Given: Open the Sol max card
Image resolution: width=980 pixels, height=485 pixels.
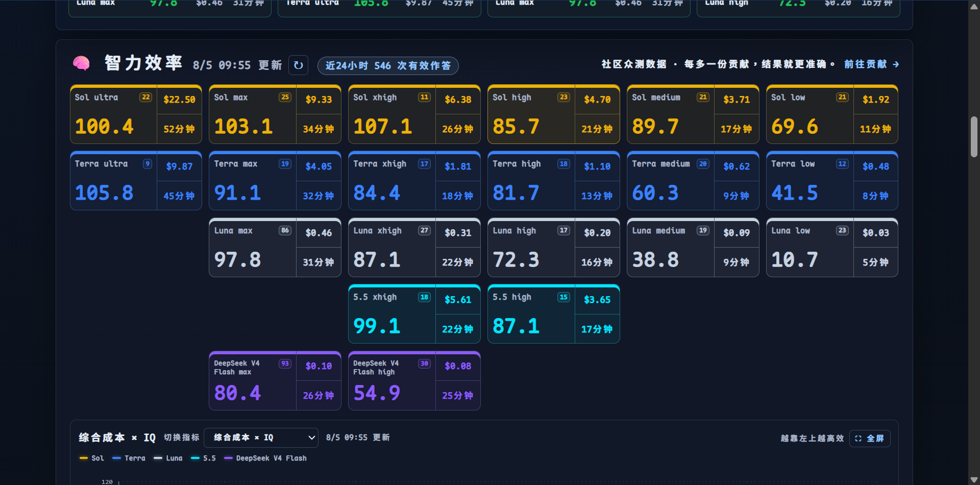Looking at the screenshot, I should [275, 114].
